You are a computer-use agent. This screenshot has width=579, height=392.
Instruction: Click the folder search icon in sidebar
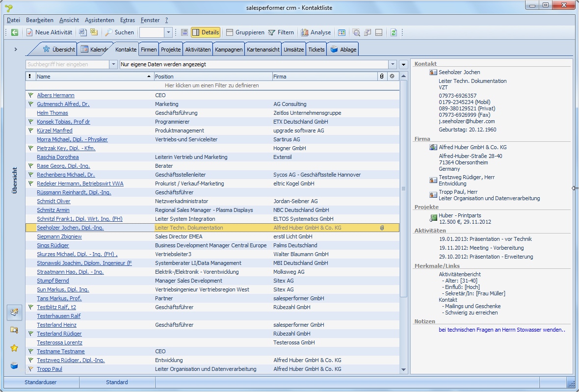pyautogui.click(x=14, y=330)
